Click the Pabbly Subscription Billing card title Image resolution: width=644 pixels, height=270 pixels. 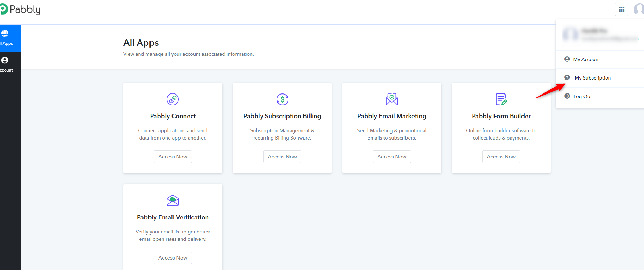tap(282, 116)
